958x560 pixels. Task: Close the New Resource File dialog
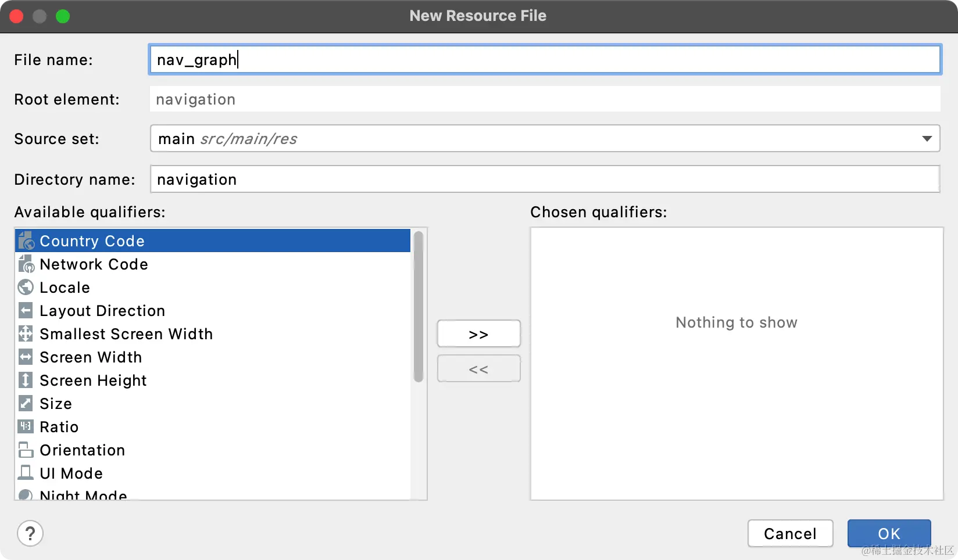pyautogui.click(x=16, y=16)
